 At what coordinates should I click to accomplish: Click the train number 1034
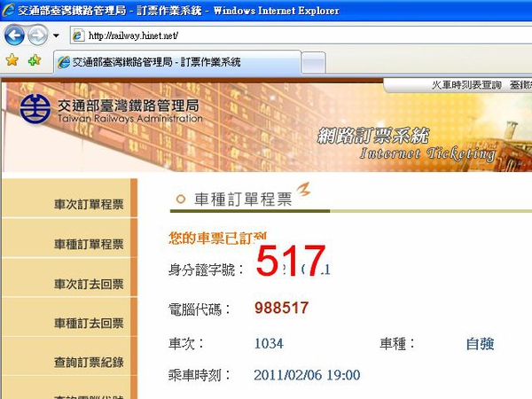click(269, 343)
